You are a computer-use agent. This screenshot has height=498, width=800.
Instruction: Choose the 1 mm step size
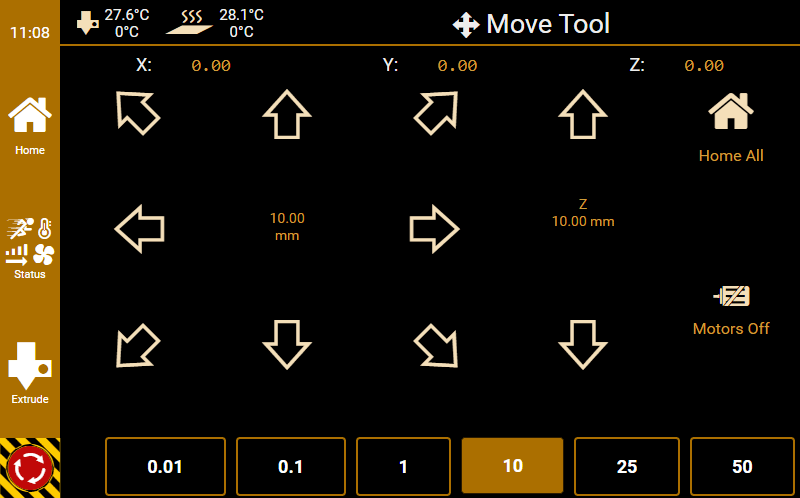point(403,466)
